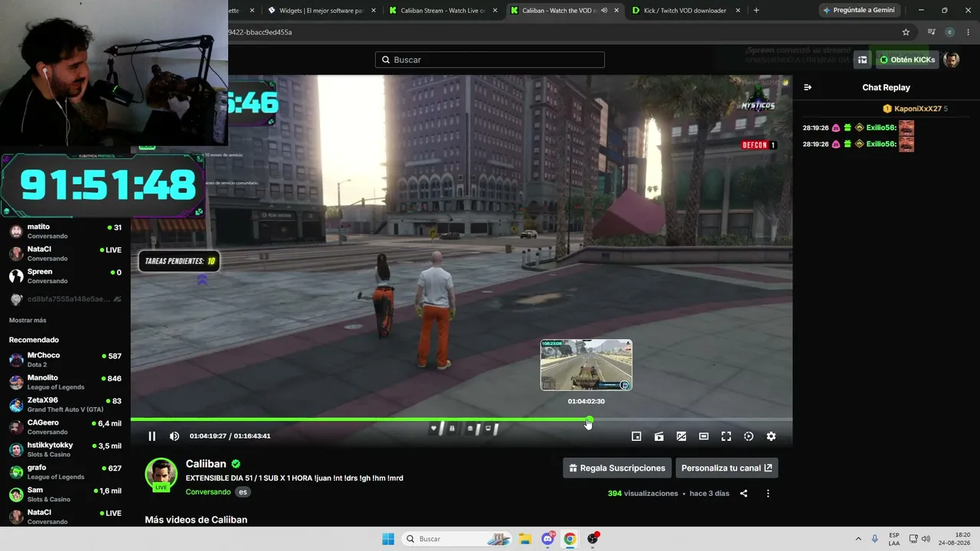
Task: Open Google Chrome taskbar icon
Action: pos(570,539)
